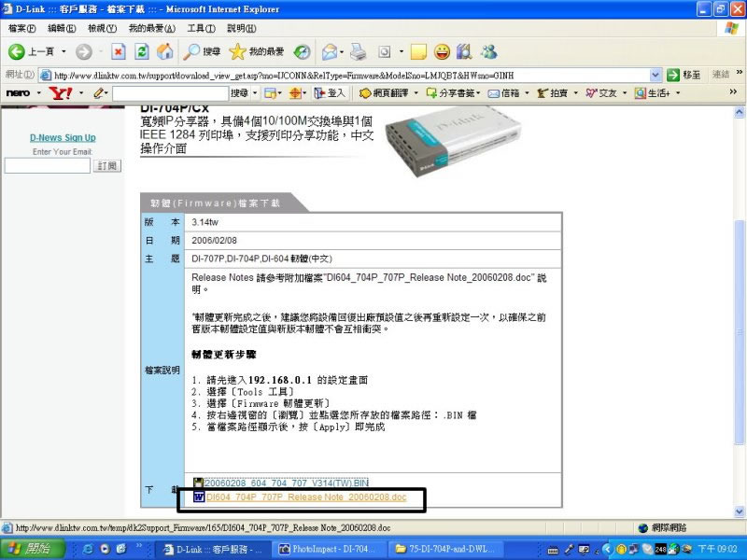Open the 說明(H) menu
747x560 pixels.
click(x=242, y=29)
